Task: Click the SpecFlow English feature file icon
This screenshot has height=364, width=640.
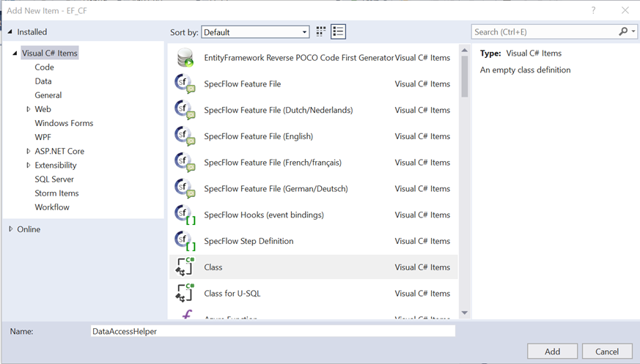Action: 185,136
